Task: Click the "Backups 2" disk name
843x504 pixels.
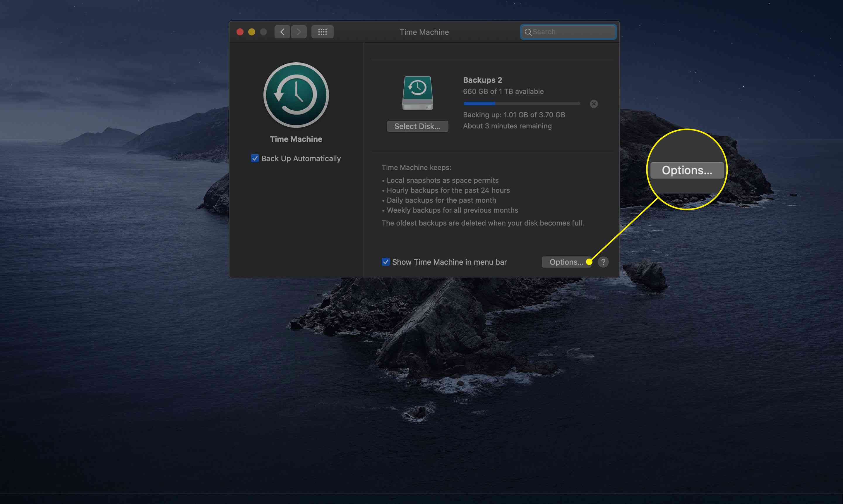Action: coord(482,80)
